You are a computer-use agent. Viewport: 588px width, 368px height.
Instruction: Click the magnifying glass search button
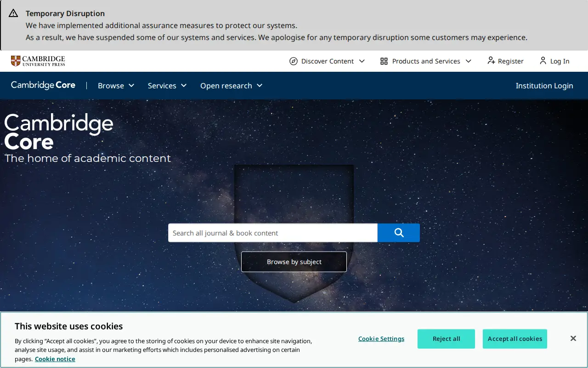coord(399,233)
